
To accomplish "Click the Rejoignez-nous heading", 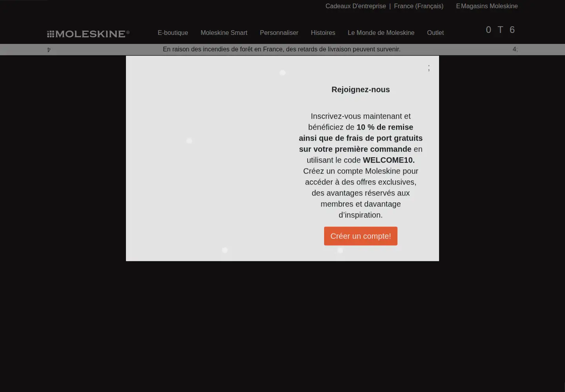I will tap(361, 89).
